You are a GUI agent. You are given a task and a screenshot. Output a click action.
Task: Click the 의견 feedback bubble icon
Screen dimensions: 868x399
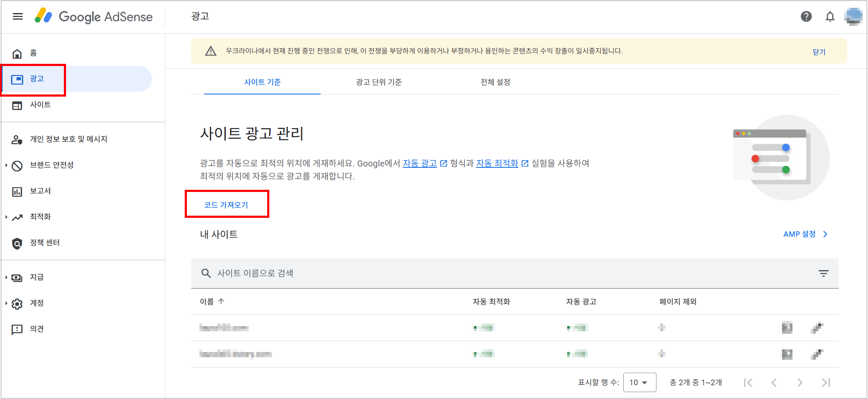[x=17, y=330]
